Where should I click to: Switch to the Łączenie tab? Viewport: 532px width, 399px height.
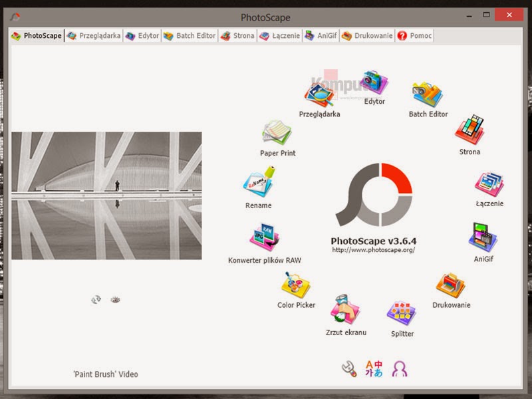[x=279, y=36]
